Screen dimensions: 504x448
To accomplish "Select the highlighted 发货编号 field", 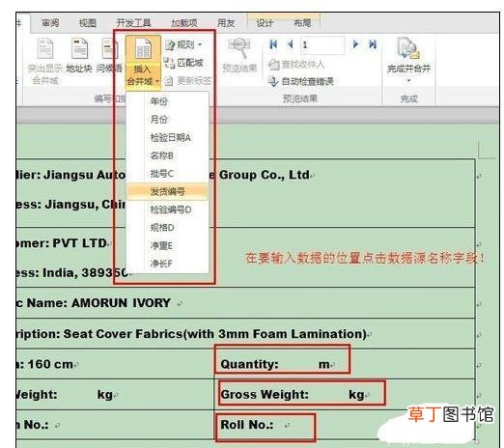I will (x=167, y=191).
